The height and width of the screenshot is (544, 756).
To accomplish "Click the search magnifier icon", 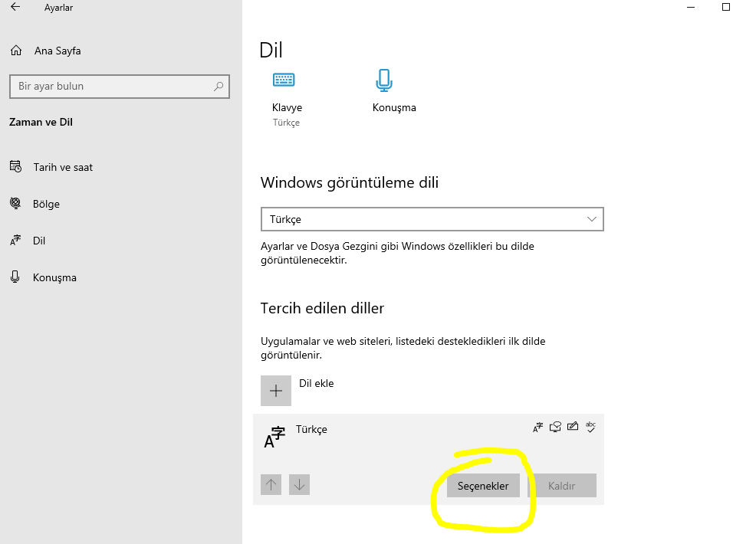I will click(x=219, y=87).
